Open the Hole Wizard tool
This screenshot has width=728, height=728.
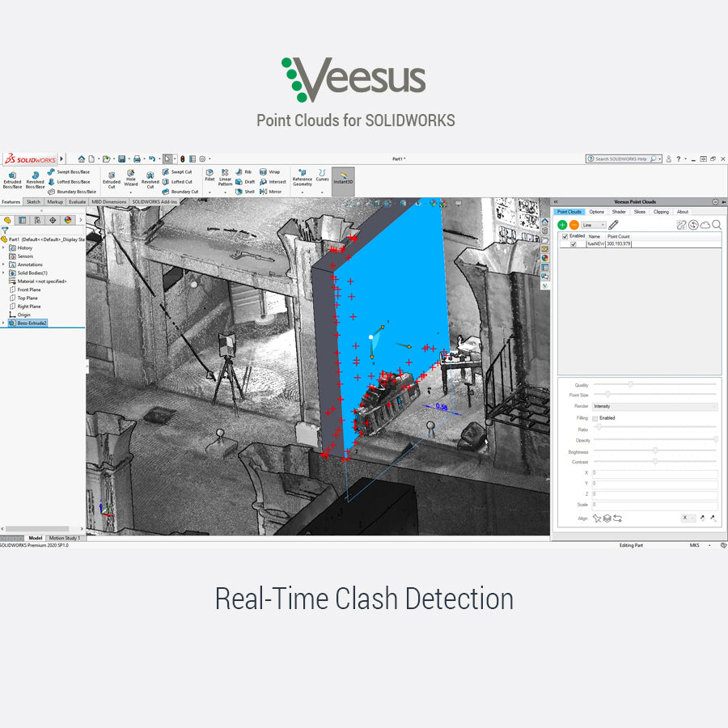pos(129,180)
